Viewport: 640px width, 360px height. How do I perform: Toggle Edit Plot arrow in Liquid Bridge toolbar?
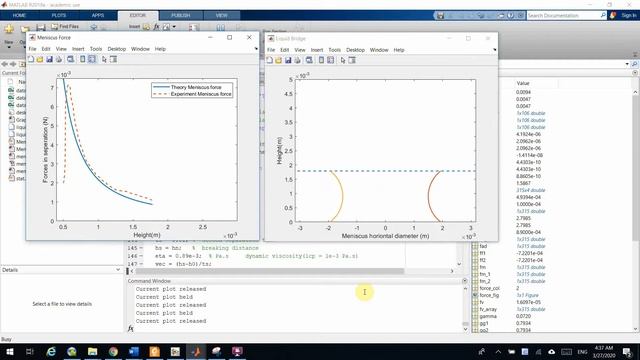coord(343,60)
